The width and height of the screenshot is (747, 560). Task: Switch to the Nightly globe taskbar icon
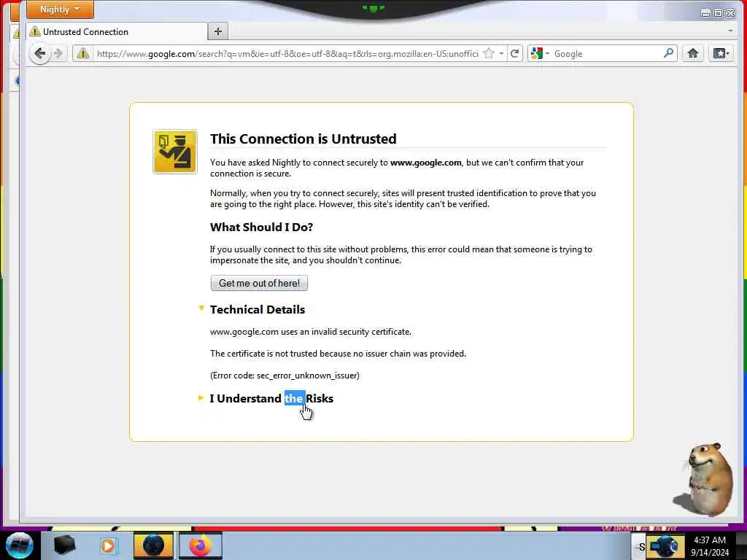click(x=153, y=545)
